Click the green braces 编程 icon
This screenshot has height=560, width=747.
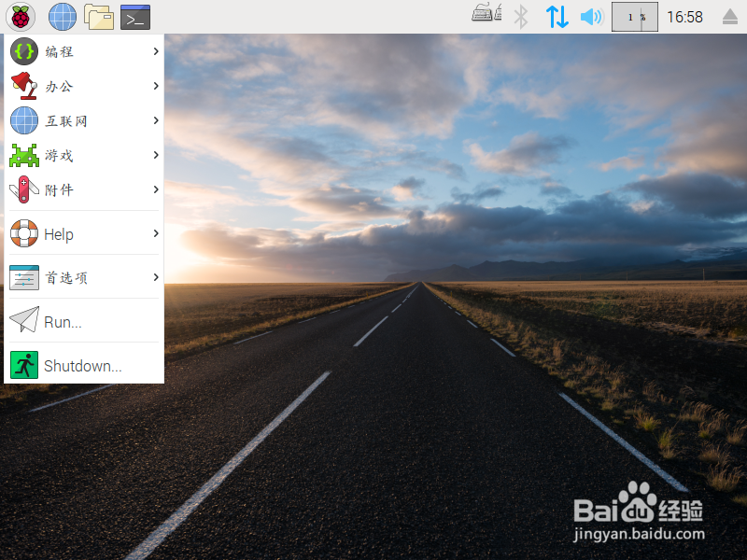point(24,51)
